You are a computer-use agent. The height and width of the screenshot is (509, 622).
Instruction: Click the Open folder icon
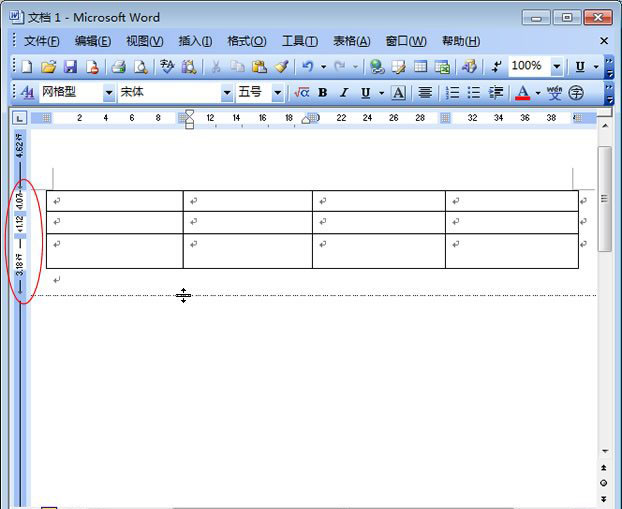pos(48,67)
